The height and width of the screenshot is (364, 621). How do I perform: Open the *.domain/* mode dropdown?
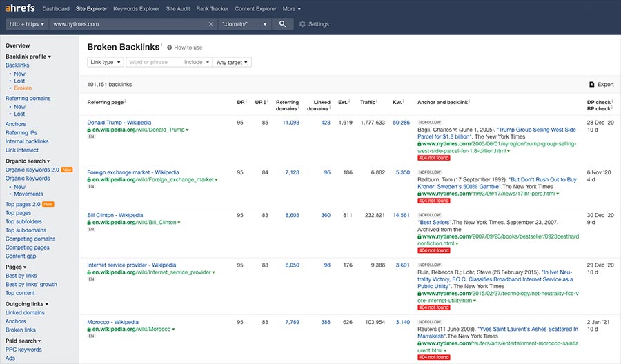(x=244, y=24)
